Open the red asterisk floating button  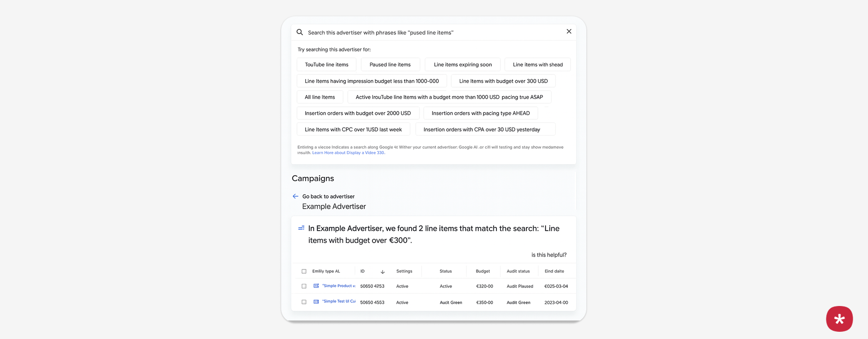tap(839, 319)
